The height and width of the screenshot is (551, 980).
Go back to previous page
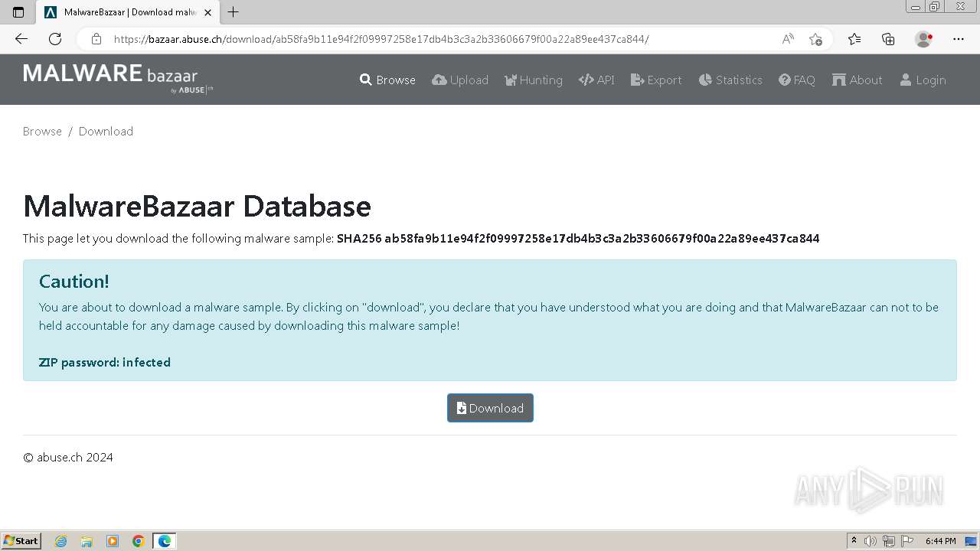tap(21, 39)
